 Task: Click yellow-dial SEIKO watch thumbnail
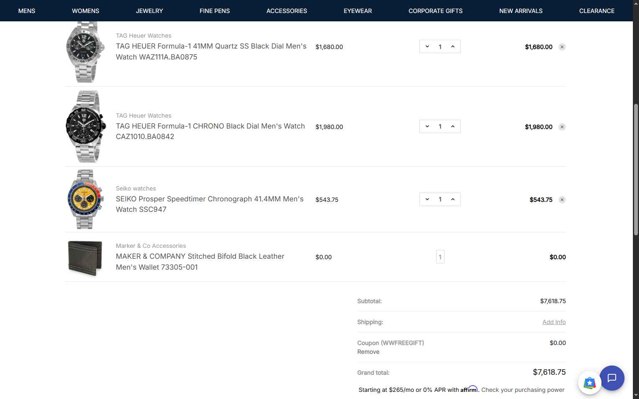(x=85, y=199)
